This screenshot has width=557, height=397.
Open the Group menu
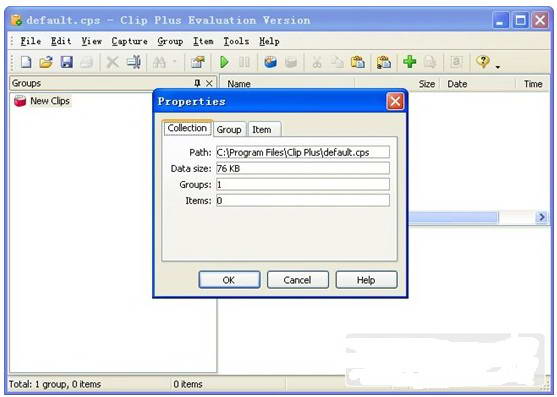coord(170,41)
